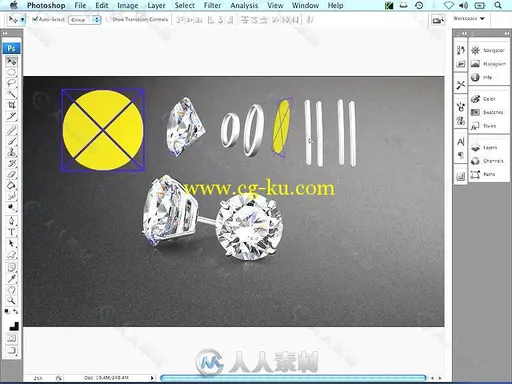Select the Magic Wand selection tool
The height and width of the screenshot is (384, 512).
[x=11, y=94]
